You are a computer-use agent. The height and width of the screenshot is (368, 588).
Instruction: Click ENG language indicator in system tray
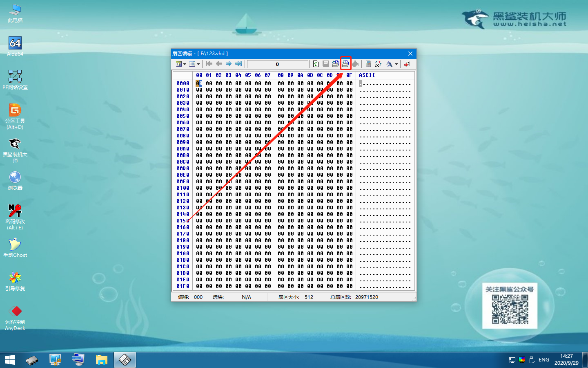coord(543,360)
